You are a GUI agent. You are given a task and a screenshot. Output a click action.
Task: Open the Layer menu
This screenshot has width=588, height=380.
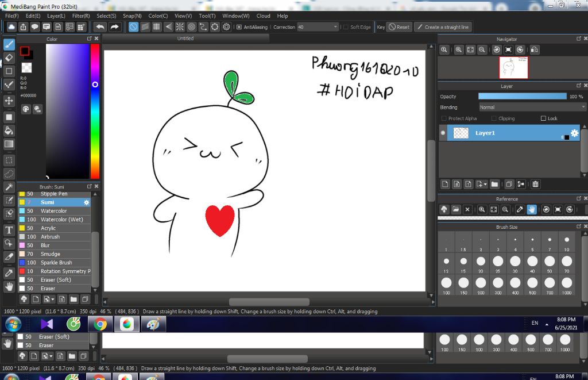pyautogui.click(x=56, y=16)
